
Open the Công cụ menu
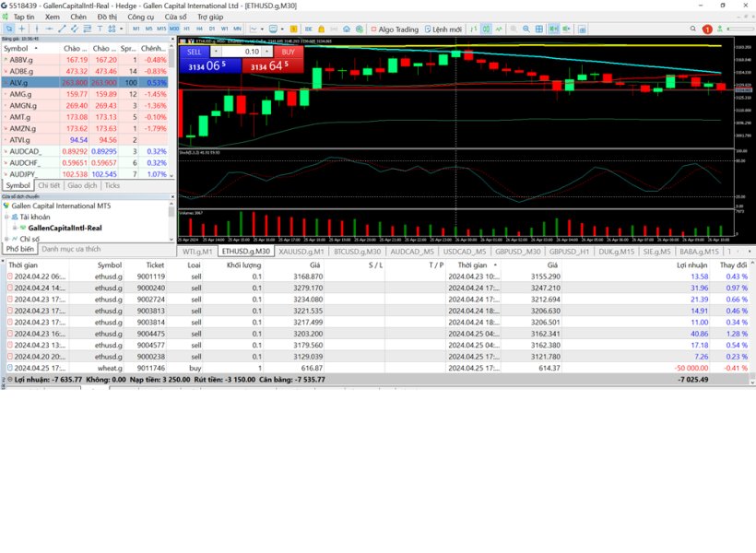click(x=140, y=17)
